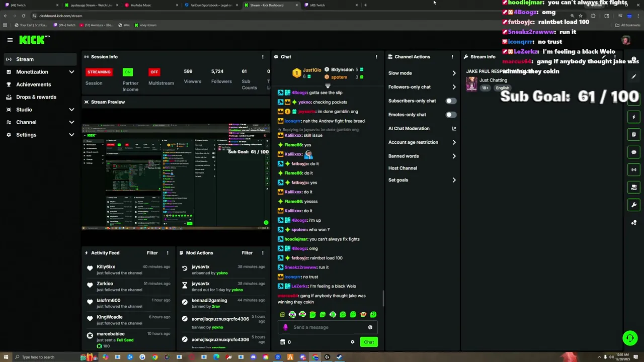The width and height of the screenshot is (644, 362).
Task: Click the browser reload button
Action: 23,16
